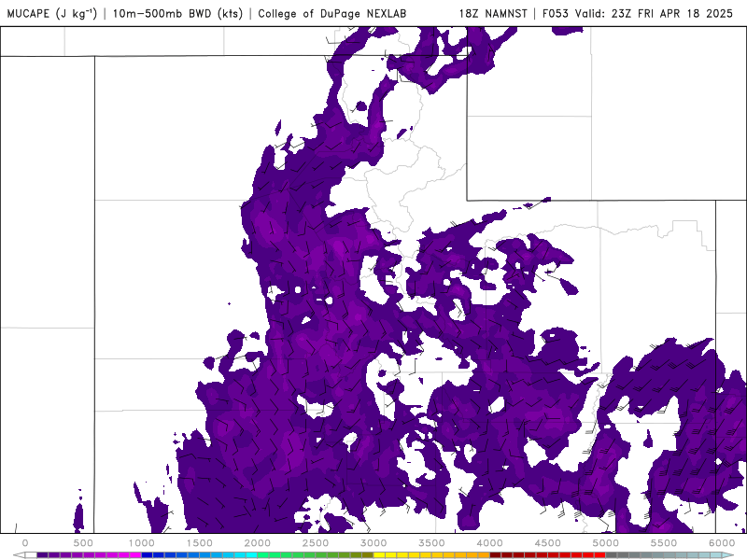Click the F053 Valid: 23Z FRI APR 18 2025 text
747x560 pixels.
(638, 13)
